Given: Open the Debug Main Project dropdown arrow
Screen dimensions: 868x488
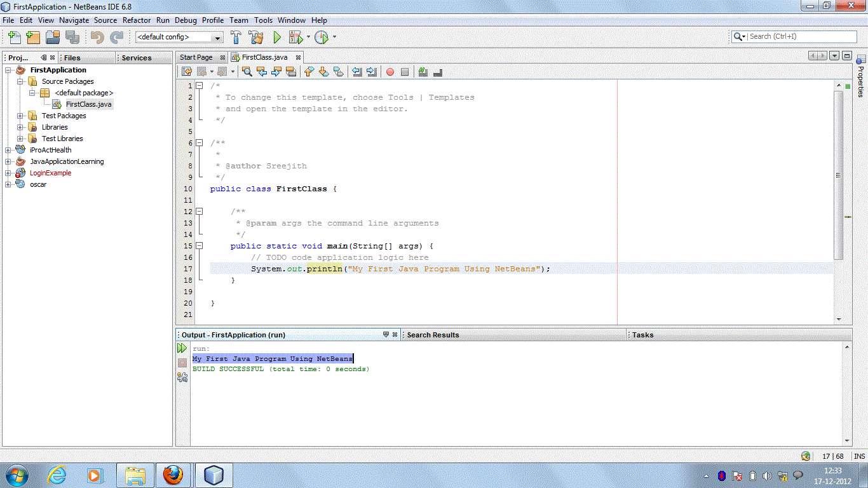Looking at the screenshot, I should pyautogui.click(x=308, y=37).
